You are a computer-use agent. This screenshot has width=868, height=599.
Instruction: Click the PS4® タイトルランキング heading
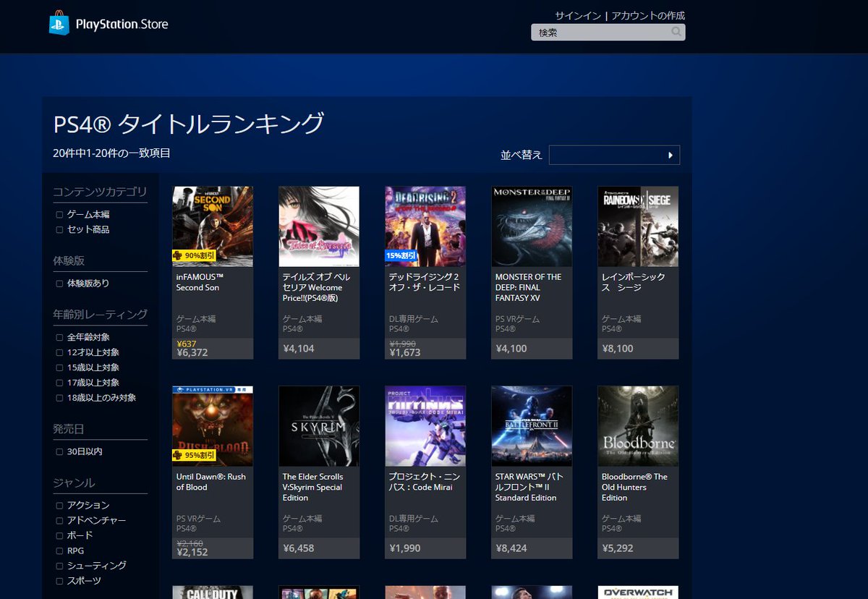189,124
